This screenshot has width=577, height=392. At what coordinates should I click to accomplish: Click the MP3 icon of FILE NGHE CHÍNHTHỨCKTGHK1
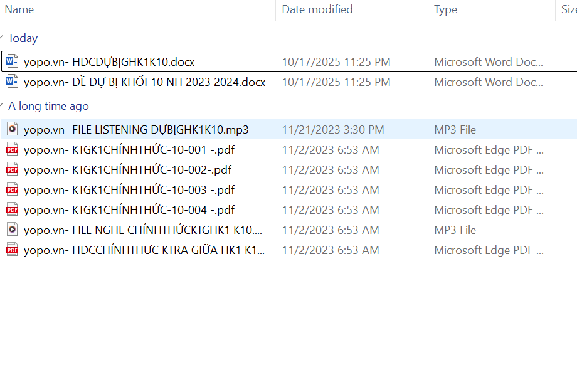tap(12, 230)
